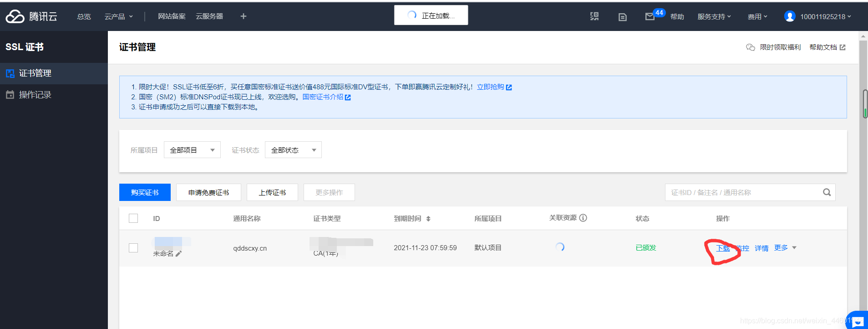
Task: Expand the 费用 menu
Action: [x=757, y=16]
